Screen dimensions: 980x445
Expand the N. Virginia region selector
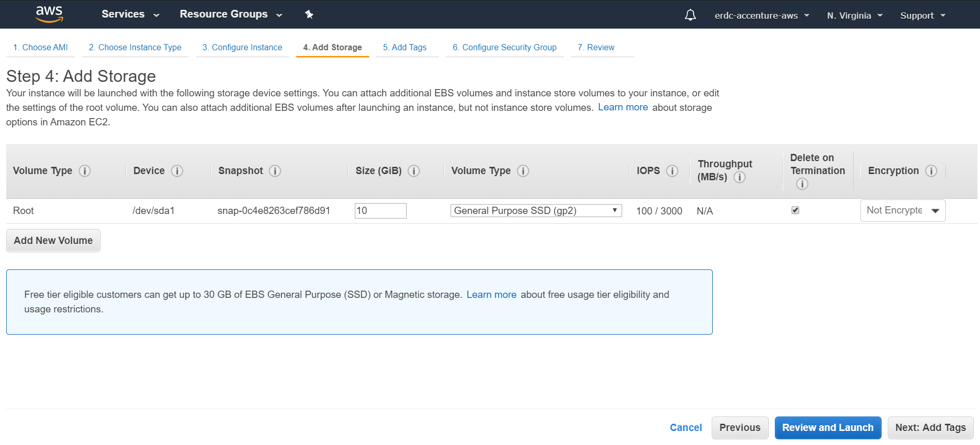854,16
